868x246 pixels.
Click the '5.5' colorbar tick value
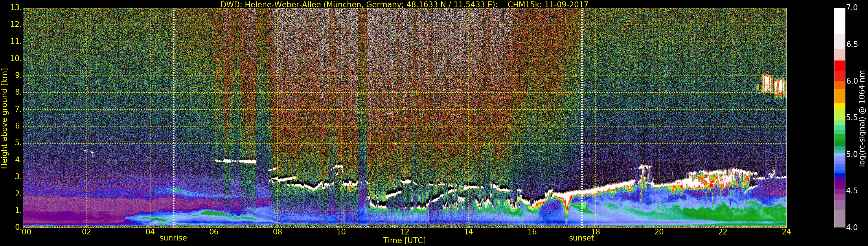[852, 118]
